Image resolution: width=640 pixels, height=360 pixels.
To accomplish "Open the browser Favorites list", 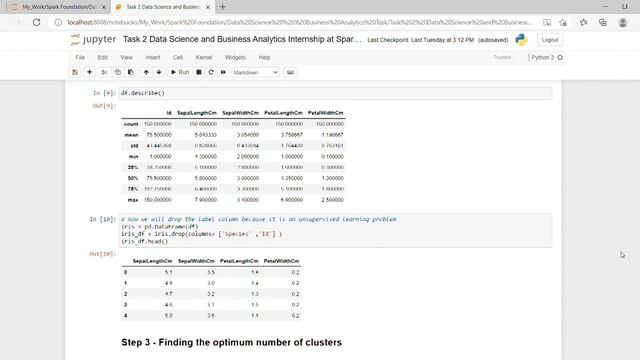I will point(583,22).
